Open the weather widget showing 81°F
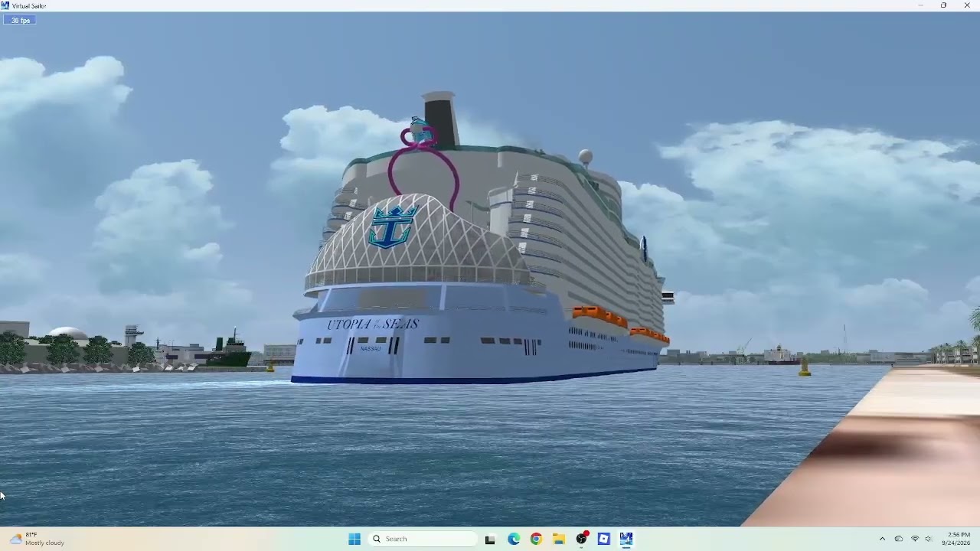The height and width of the screenshot is (551, 980). (37, 539)
